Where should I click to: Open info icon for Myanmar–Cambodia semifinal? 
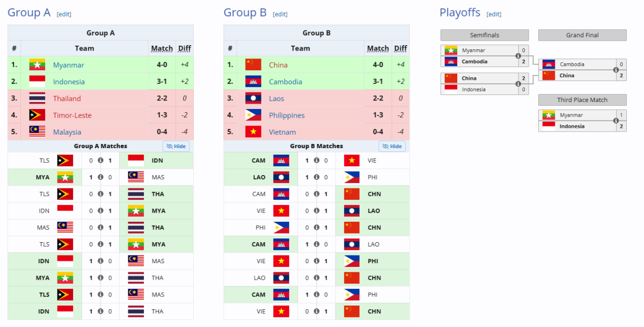518,56
